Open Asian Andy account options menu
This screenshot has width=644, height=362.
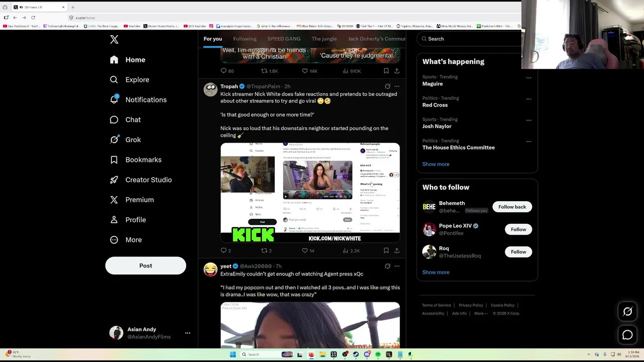coord(188,333)
